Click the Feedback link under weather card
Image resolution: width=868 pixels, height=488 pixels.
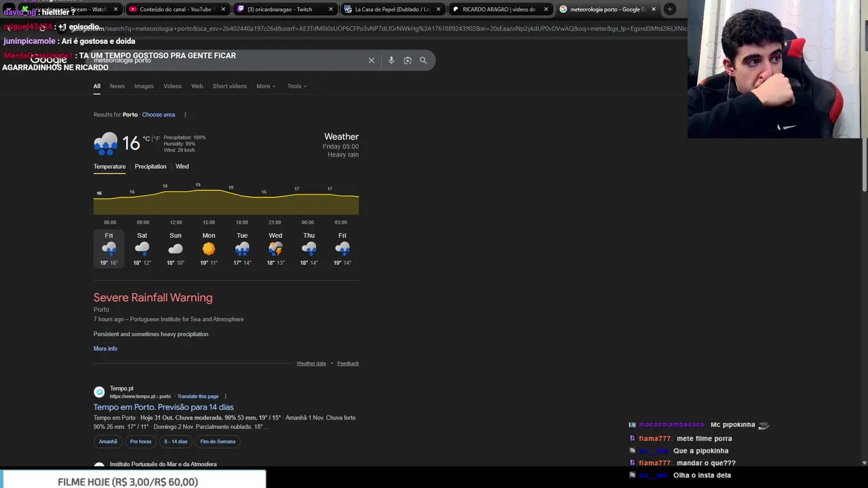(x=348, y=363)
